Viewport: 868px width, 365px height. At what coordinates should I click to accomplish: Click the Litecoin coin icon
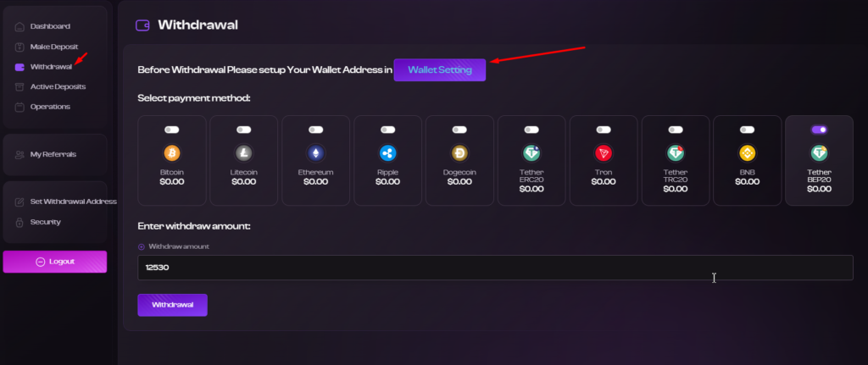point(243,152)
